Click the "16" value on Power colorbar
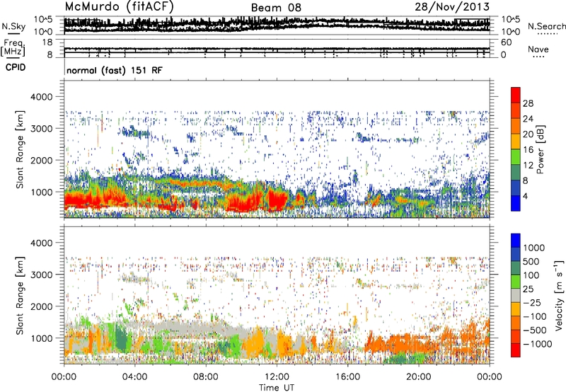Image resolution: width=566 pixels, height=392 pixels. (x=528, y=150)
